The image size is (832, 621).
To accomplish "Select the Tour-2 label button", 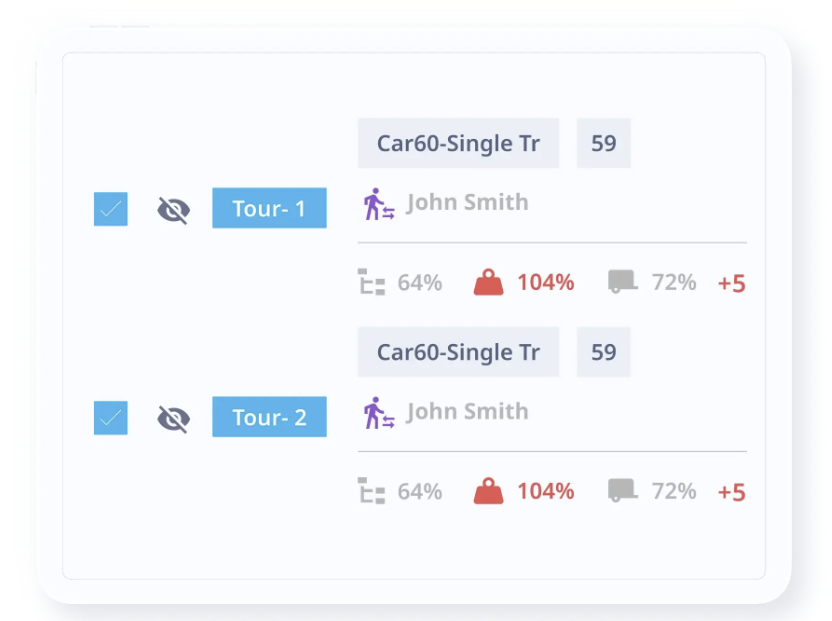I will point(269,417).
